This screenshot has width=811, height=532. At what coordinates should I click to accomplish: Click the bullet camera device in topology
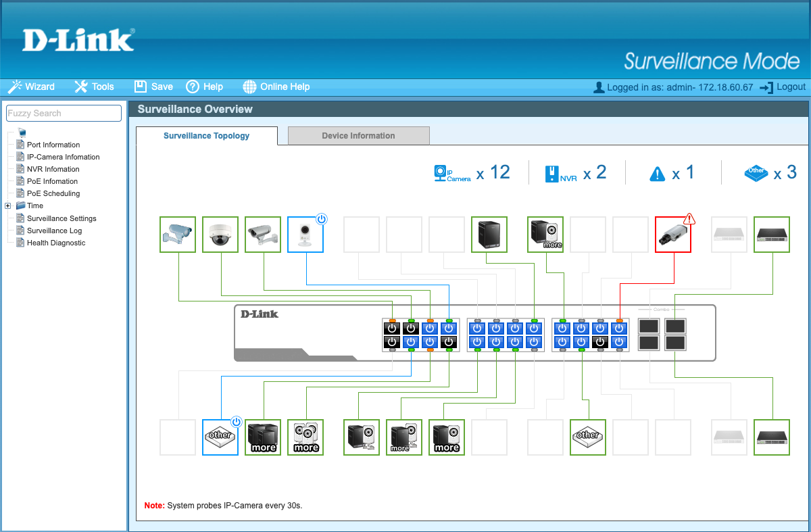point(178,235)
